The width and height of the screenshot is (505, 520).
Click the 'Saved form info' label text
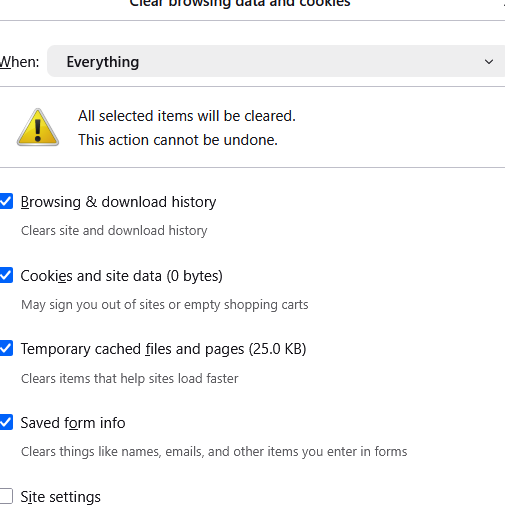[x=73, y=423]
